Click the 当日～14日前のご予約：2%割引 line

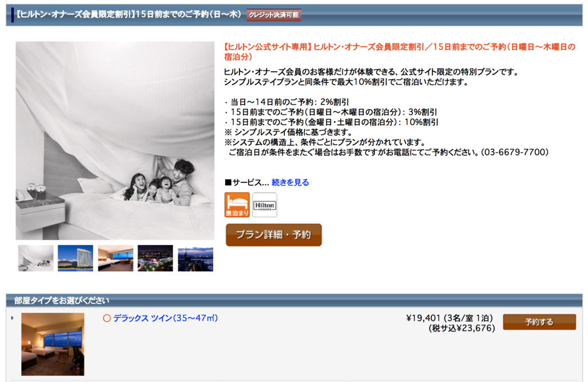[287, 102]
